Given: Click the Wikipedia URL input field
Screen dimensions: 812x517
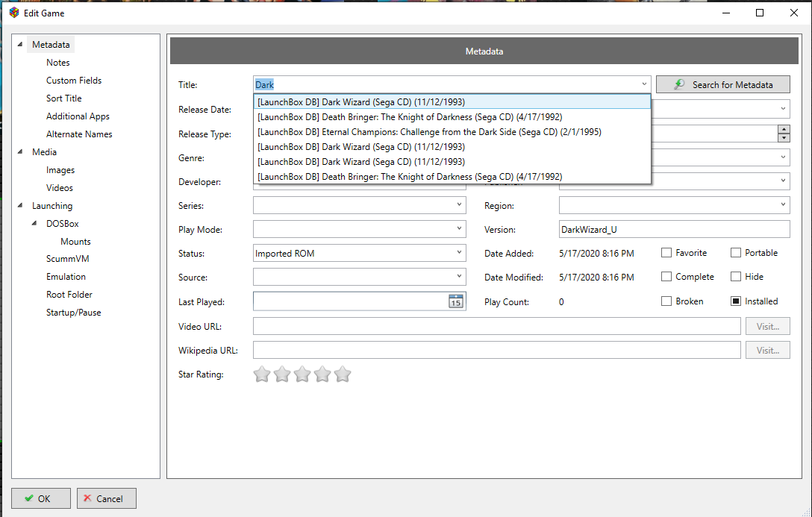Looking at the screenshot, I should coord(496,351).
